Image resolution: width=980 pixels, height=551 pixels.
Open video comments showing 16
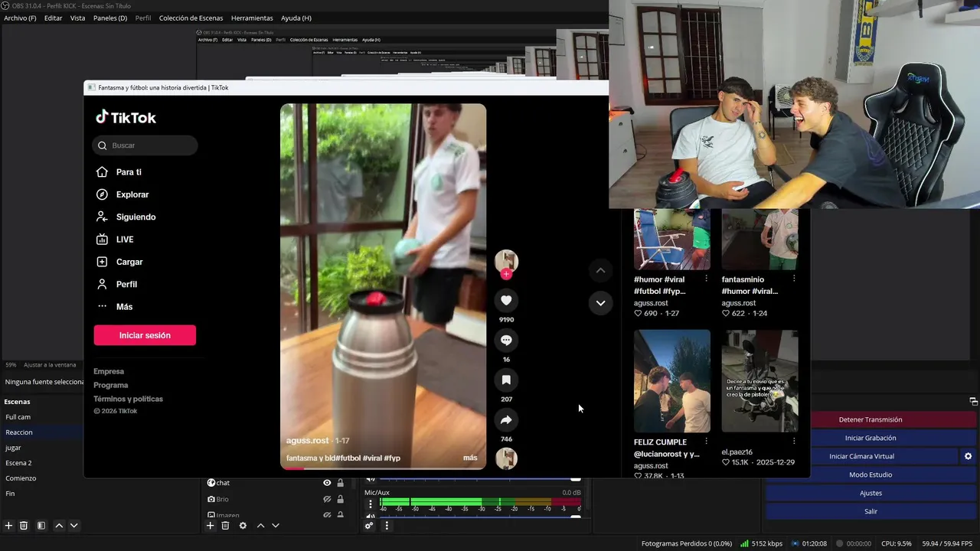click(506, 341)
